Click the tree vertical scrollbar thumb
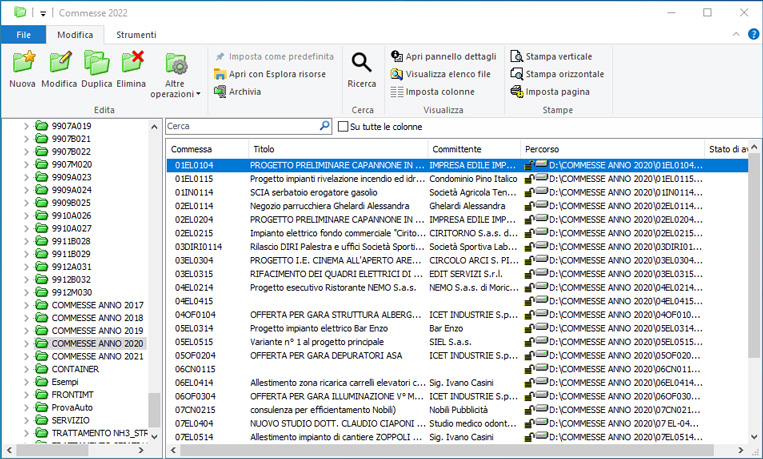 (154, 410)
